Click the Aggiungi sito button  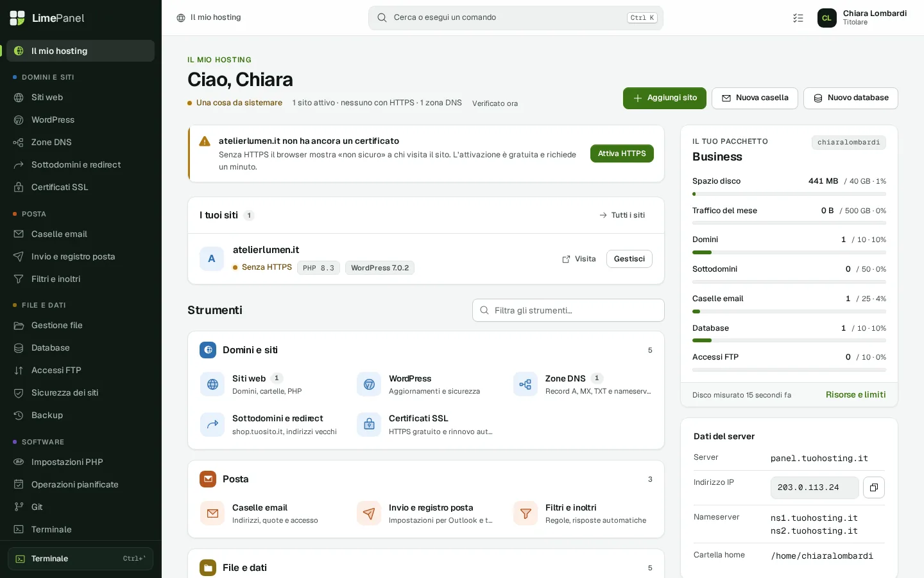pyautogui.click(x=665, y=98)
